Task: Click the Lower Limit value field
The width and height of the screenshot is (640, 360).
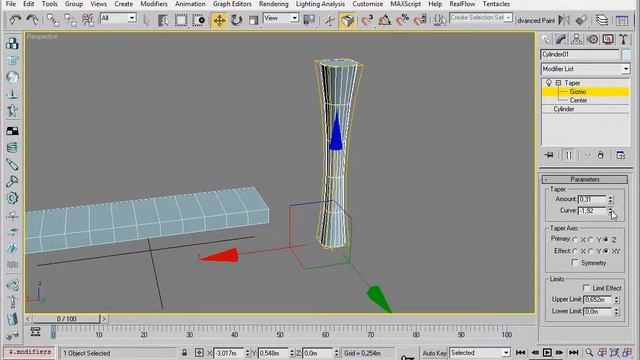Action: coord(598,311)
